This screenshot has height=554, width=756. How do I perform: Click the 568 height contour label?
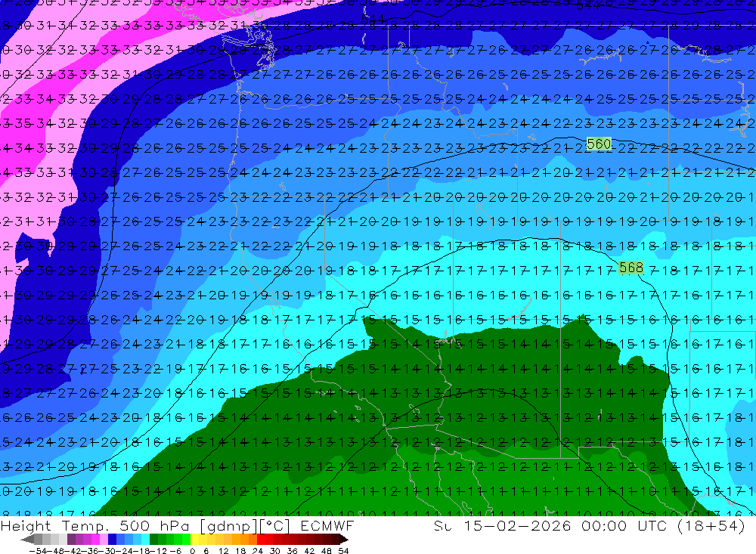[x=631, y=268]
